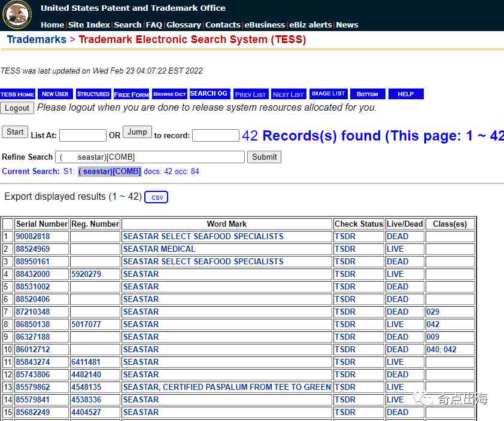The height and width of the screenshot is (421, 504).
Task: Open the Free Form search
Action: click(131, 94)
